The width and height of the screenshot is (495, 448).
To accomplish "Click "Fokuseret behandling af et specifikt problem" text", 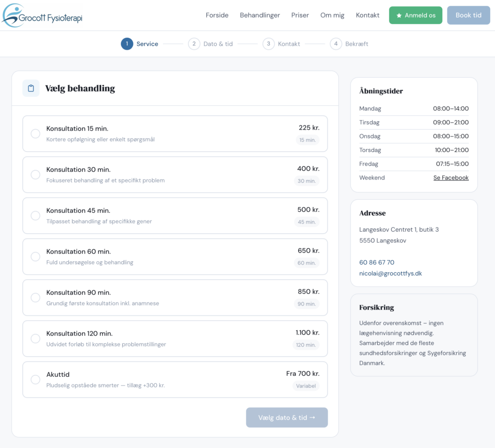I will coord(105,180).
